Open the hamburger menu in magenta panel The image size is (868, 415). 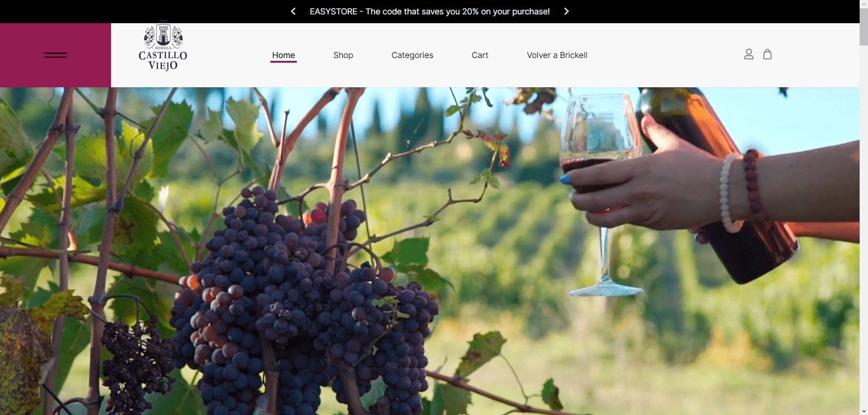click(55, 55)
